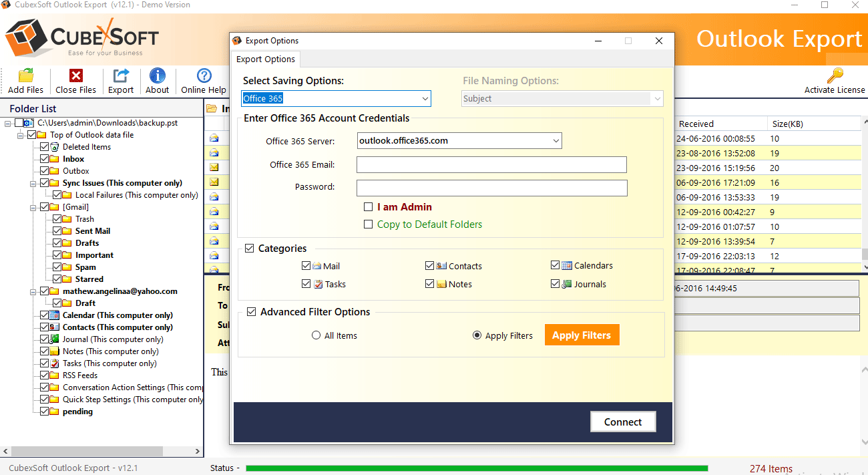Click the Journals category icon
The width and height of the screenshot is (868, 475).
coord(567,284)
